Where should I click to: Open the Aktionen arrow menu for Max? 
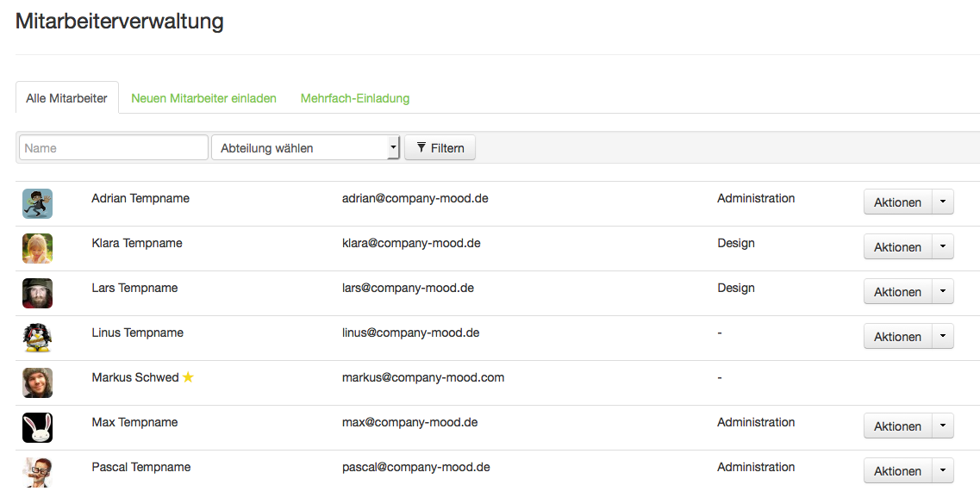942,426
